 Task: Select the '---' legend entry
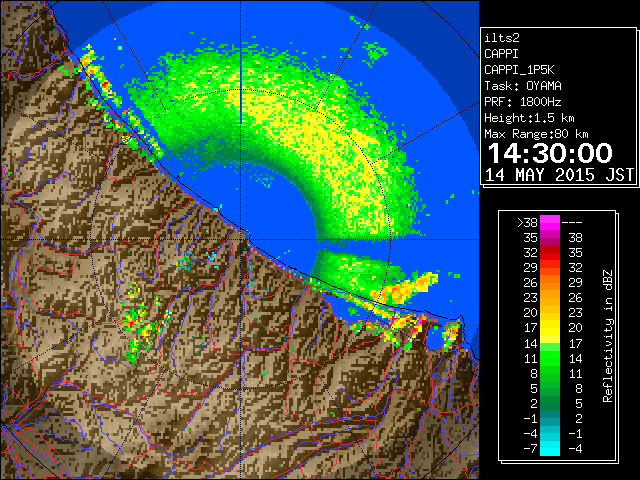pyautogui.click(x=572, y=222)
